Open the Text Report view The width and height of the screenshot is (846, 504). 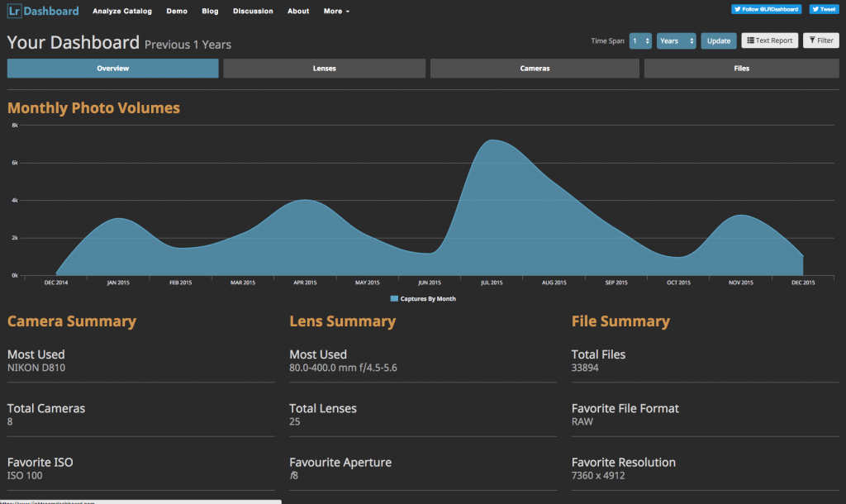click(x=769, y=40)
